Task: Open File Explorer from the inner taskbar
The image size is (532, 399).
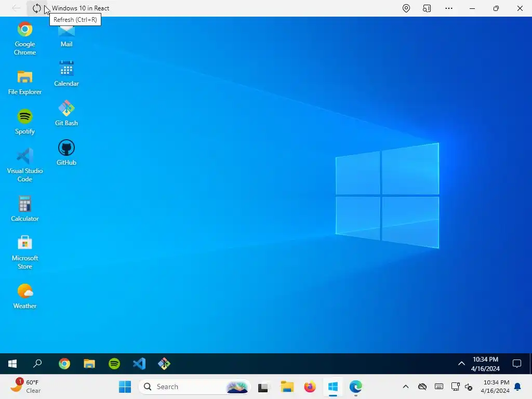Action: click(89, 364)
